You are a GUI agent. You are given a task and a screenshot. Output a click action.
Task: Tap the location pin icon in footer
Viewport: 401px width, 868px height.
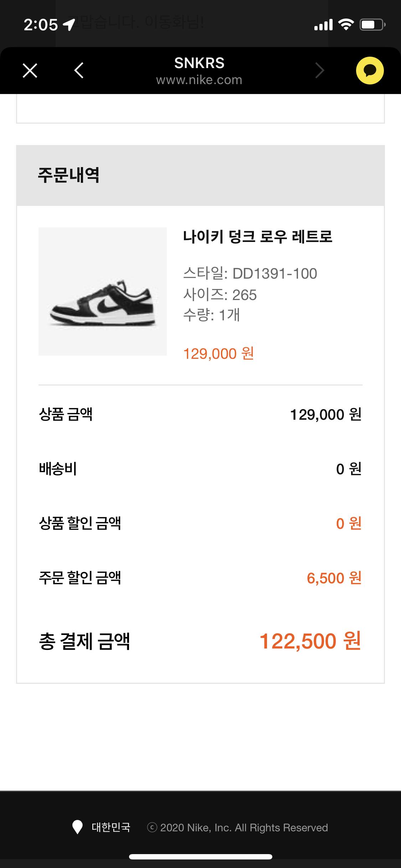click(77, 827)
